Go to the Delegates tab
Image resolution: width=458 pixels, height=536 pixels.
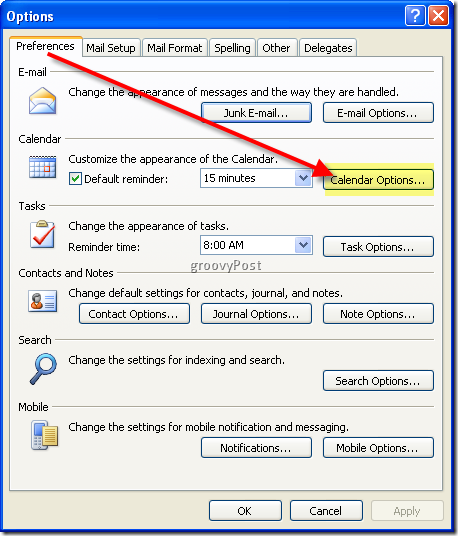click(x=328, y=48)
